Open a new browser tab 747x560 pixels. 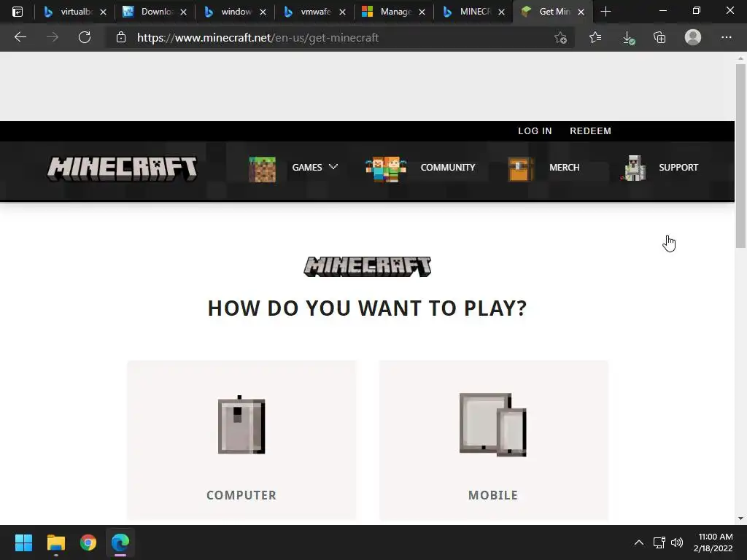tap(605, 12)
